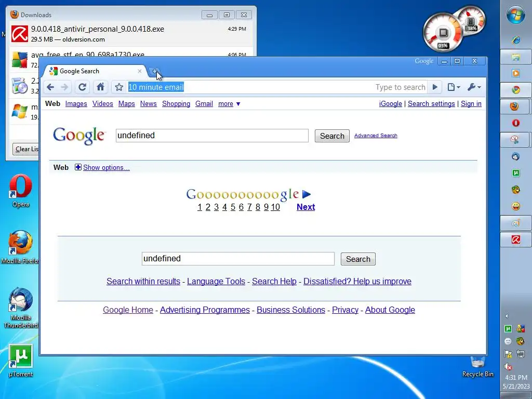This screenshot has height=399, width=532.
Task: Open Language Tools
Action: 216,281
